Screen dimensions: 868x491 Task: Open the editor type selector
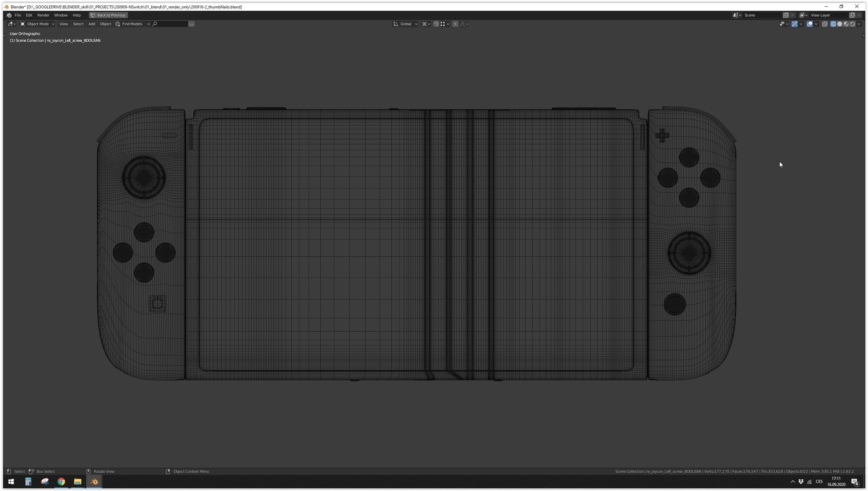(11, 24)
